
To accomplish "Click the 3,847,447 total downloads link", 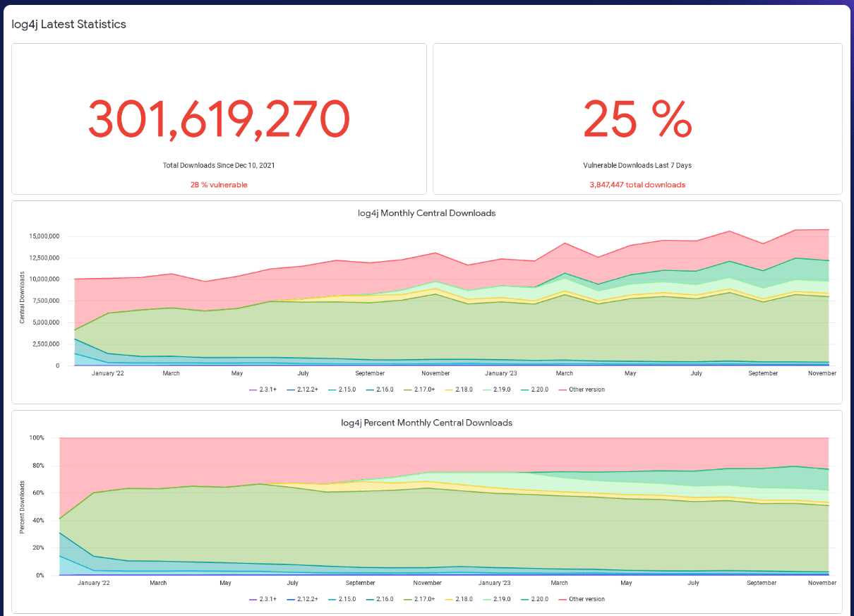I will click(637, 184).
